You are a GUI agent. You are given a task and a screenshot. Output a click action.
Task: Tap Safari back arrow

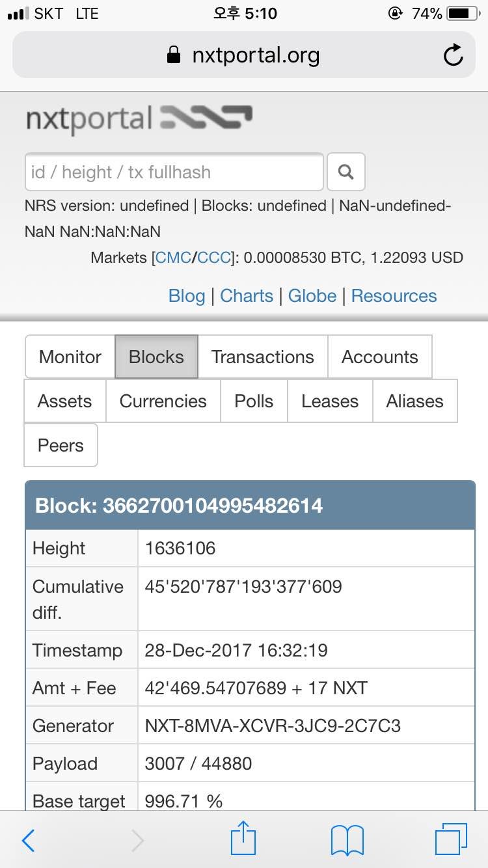[x=29, y=841]
